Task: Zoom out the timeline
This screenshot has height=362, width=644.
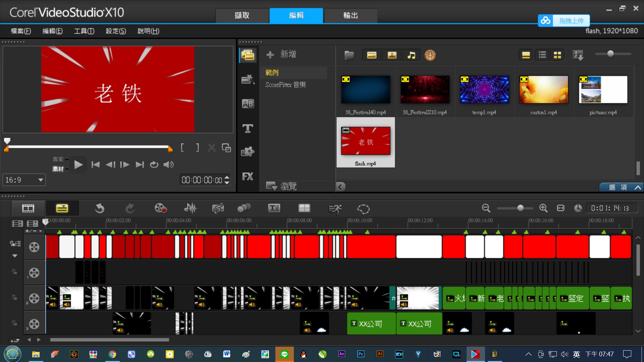Action: [486, 208]
